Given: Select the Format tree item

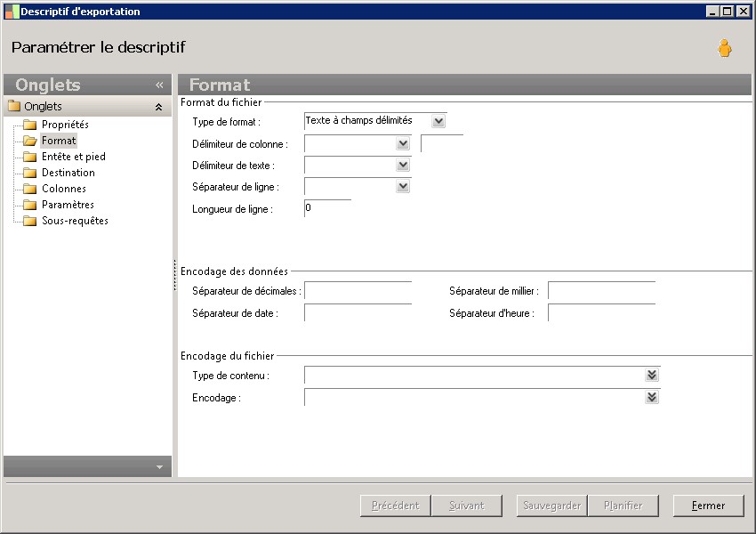Looking at the screenshot, I should pyautogui.click(x=59, y=141).
